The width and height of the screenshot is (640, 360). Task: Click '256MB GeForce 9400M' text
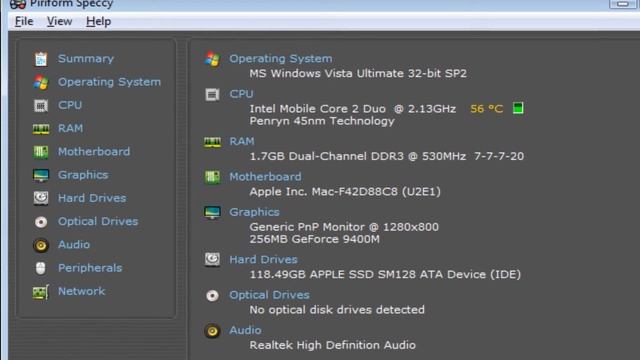click(x=314, y=239)
